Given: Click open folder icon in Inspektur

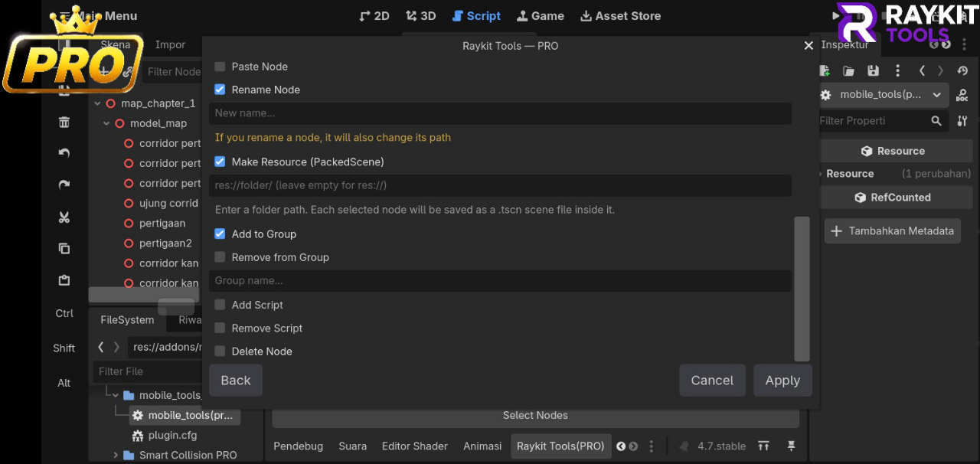Looking at the screenshot, I should 848,70.
